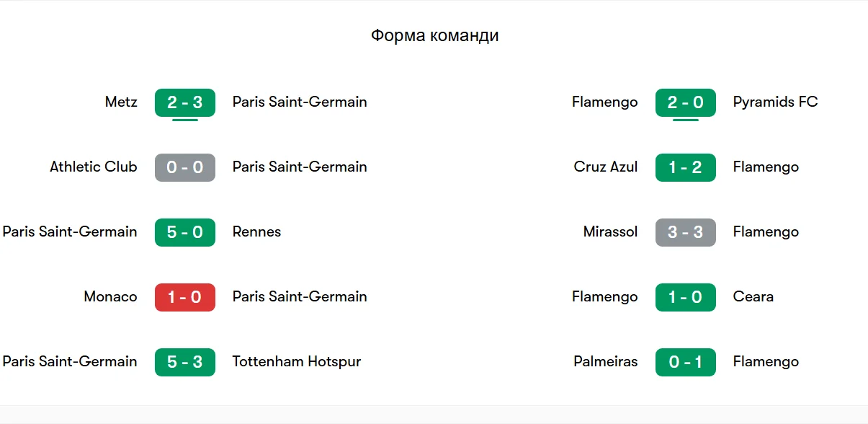
Task: Open the Ceara team link
Action: tap(753, 296)
